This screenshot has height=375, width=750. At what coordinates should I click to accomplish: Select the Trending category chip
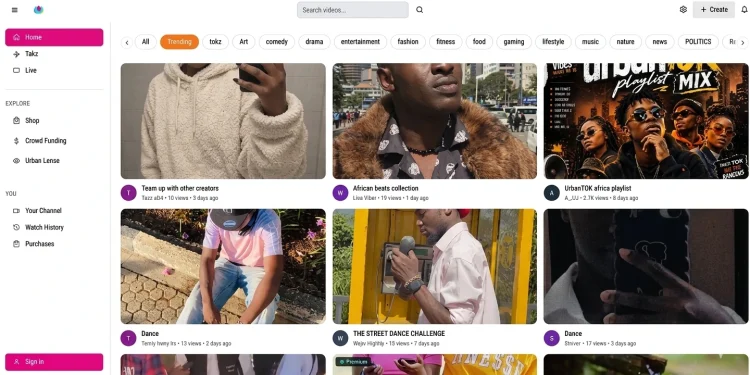[179, 42]
